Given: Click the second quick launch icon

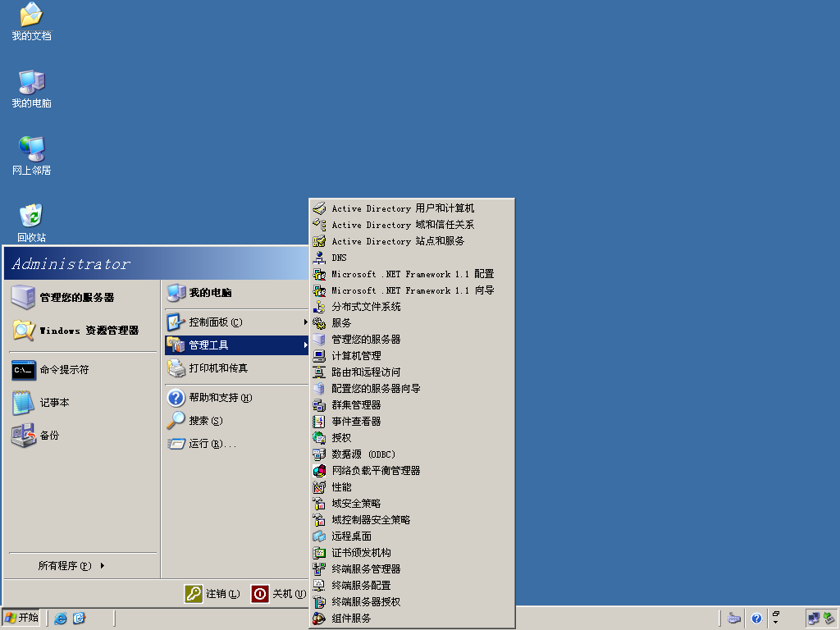Looking at the screenshot, I should pos(79,619).
